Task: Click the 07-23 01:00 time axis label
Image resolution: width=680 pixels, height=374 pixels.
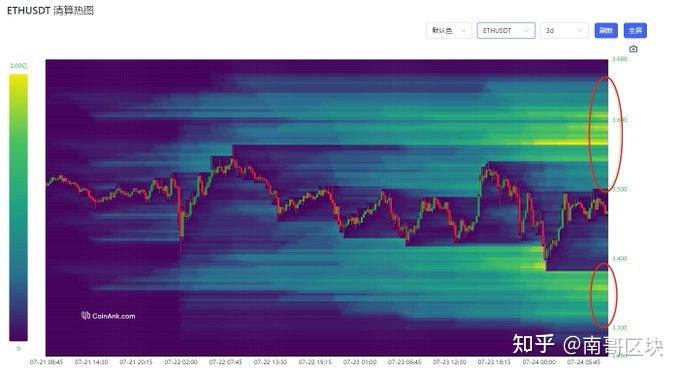Action: click(360, 362)
